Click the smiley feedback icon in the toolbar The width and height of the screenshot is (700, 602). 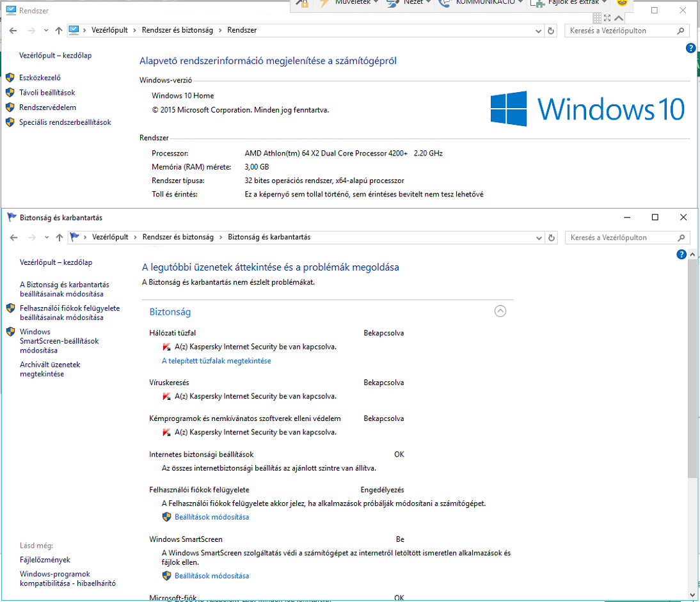tap(621, 2)
